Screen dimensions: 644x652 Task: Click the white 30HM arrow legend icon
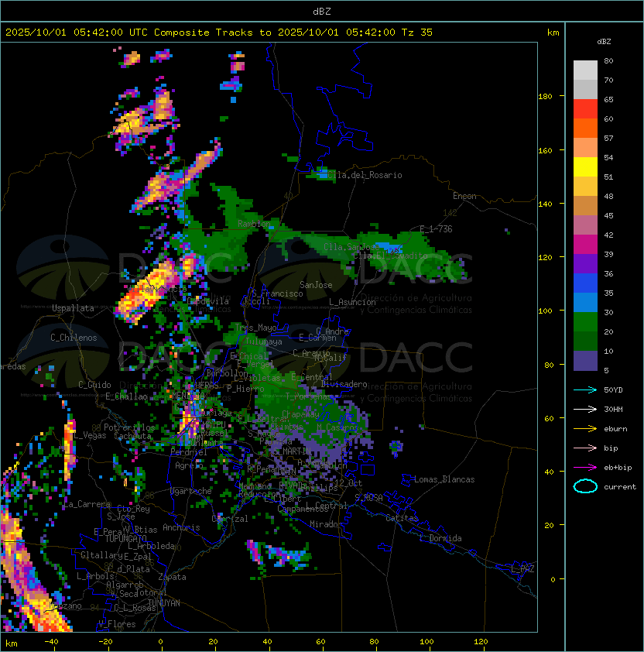click(585, 410)
